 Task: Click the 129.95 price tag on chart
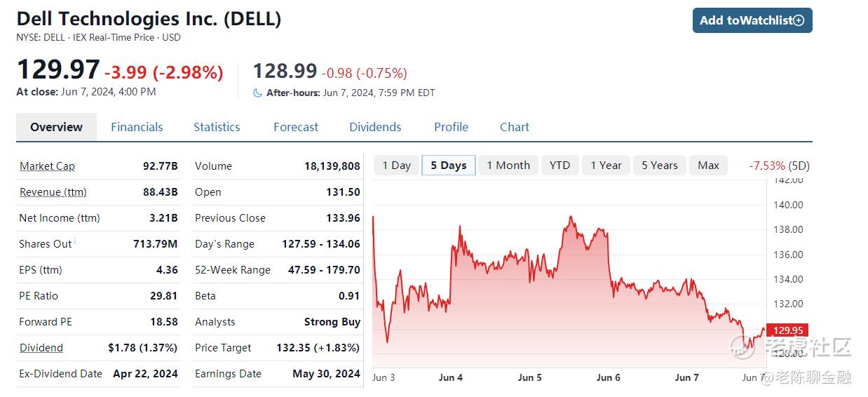point(788,330)
